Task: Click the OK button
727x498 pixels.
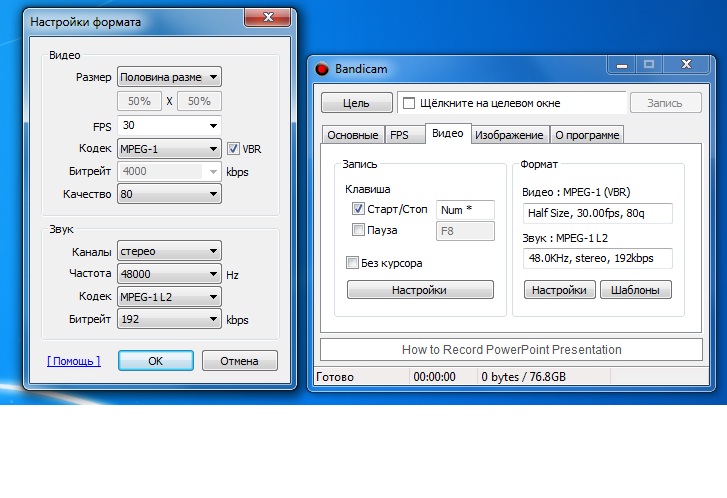Action: [156, 361]
